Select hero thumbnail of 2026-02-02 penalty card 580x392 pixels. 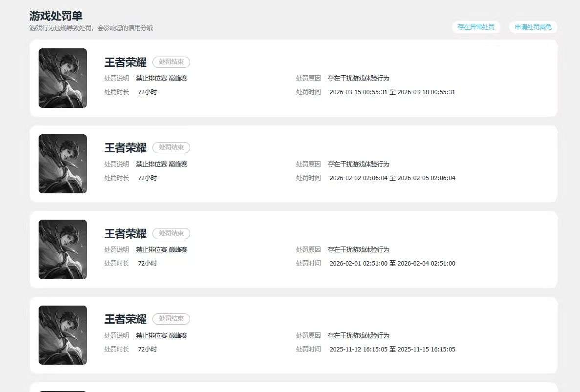[63, 164]
